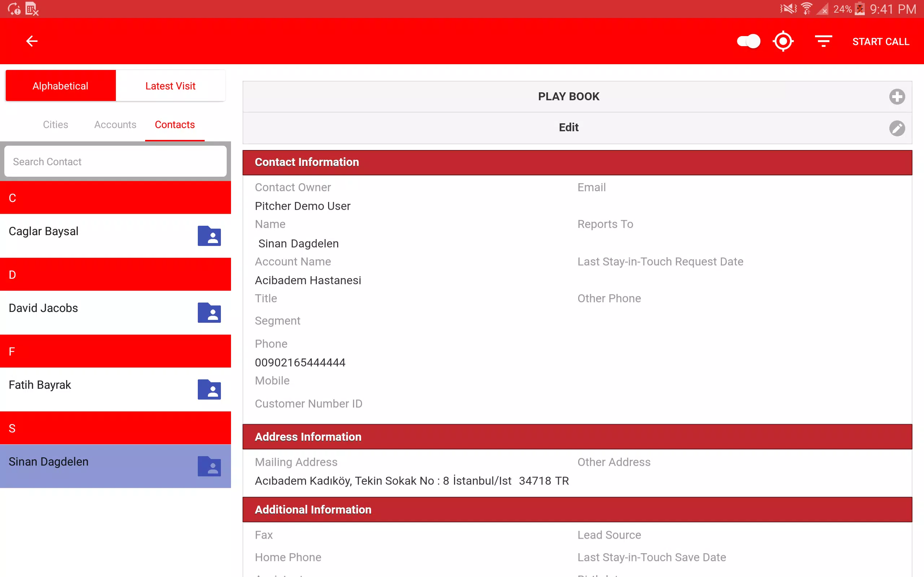The image size is (924, 577).
Task: Open Fatih Bayrak's contact folder icon
Action: coord(209,389)
